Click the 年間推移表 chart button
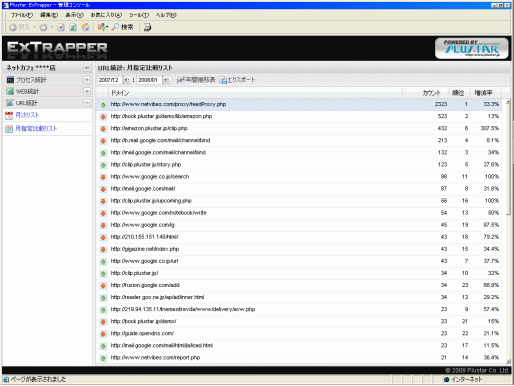514x386 pixels. (196, 80)
